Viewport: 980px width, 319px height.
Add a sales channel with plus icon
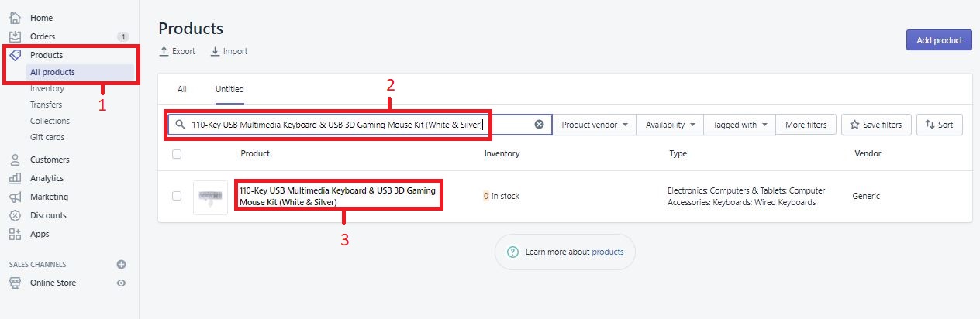(121, 264)
